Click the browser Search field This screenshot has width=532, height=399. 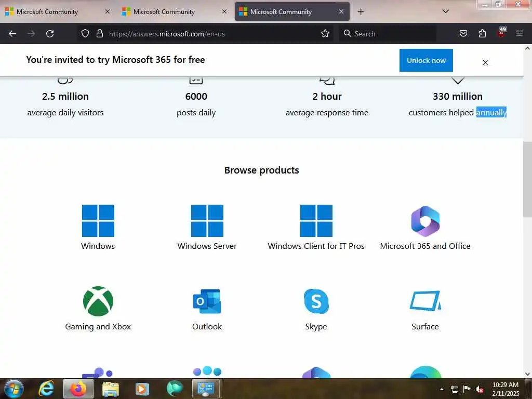(x=388, y=34)
